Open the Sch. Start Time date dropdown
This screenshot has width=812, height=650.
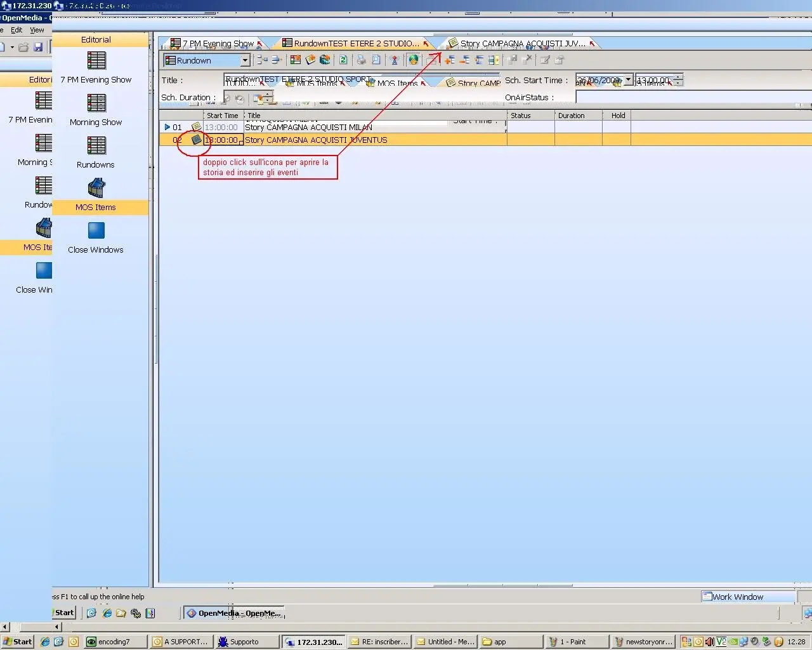click(x=628, y=80)
